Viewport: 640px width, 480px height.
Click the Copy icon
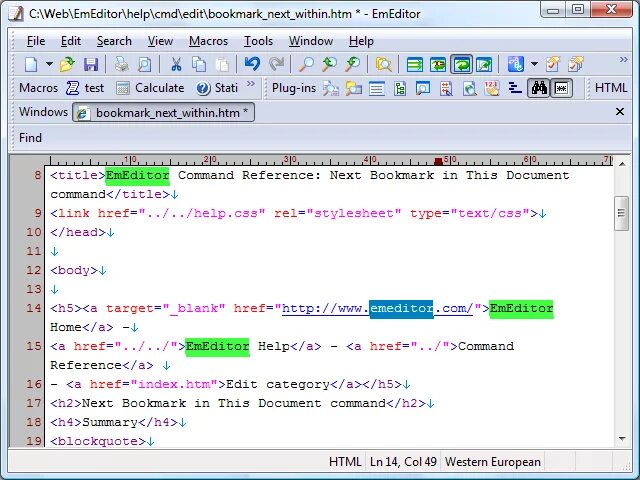[x=199, y=64]
